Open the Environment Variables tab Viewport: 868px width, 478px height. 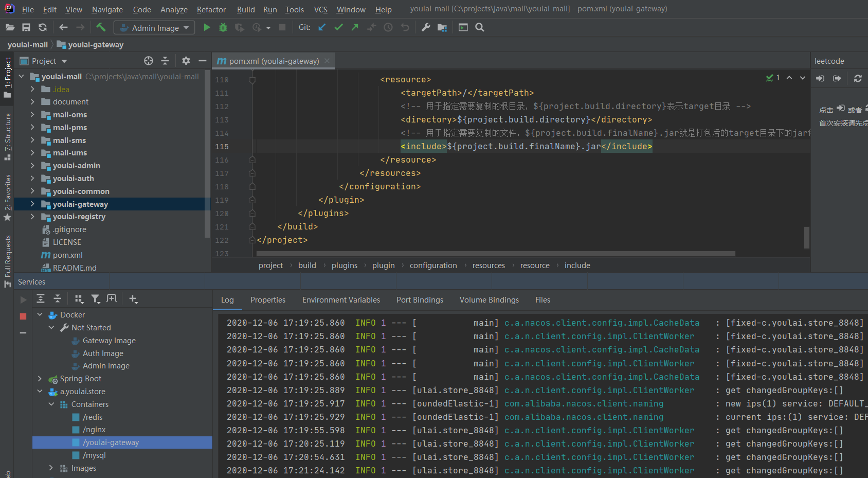pyautogui.click(x=341, y=300)
